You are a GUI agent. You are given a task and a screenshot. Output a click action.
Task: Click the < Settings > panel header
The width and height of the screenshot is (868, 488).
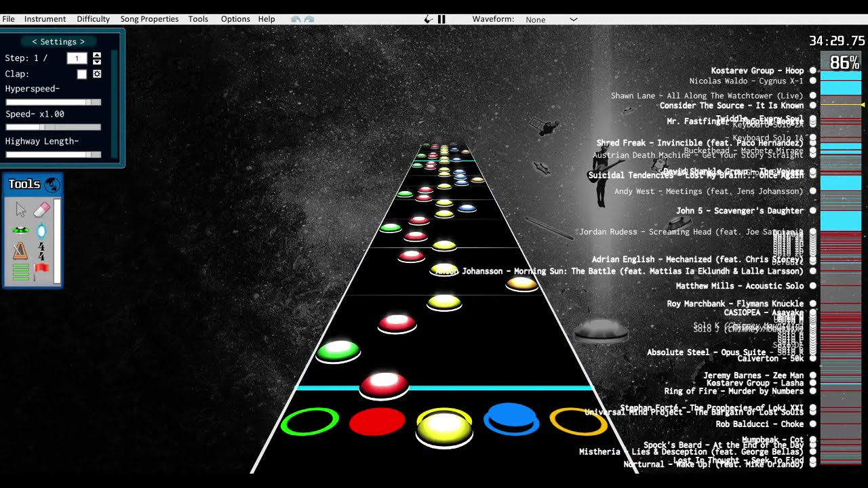pyautogui.click(x=58, y=42)
